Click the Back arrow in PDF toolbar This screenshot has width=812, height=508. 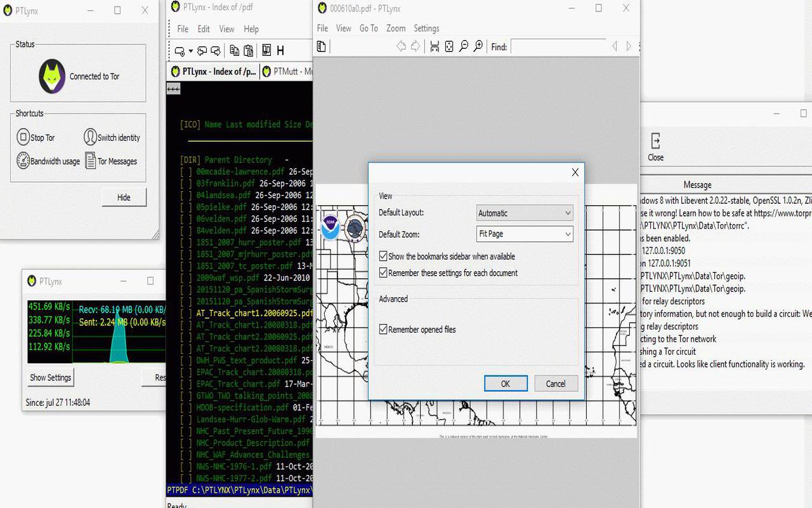(401, 46)
